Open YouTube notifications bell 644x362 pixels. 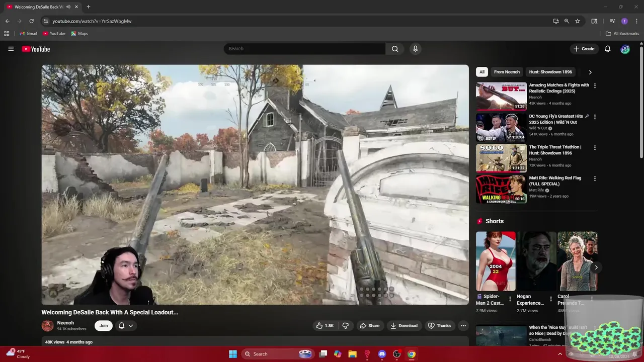[x=607, y=49]
